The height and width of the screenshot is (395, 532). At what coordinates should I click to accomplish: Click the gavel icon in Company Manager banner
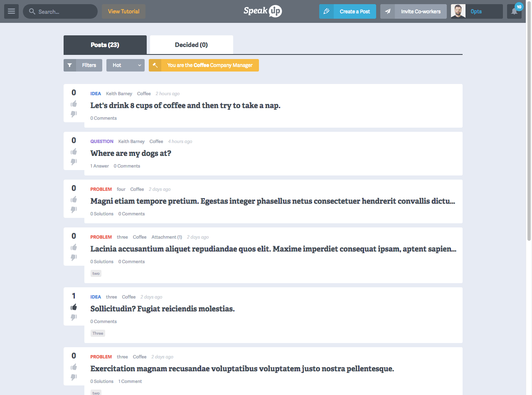coord(155,65)
